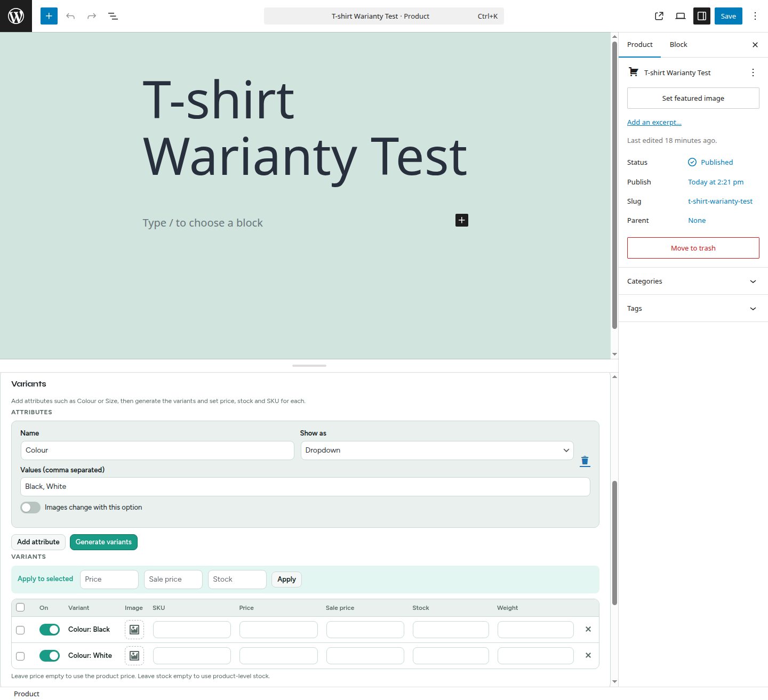
Task: Open the editor options menu
Action: click(x=755, y=16)
